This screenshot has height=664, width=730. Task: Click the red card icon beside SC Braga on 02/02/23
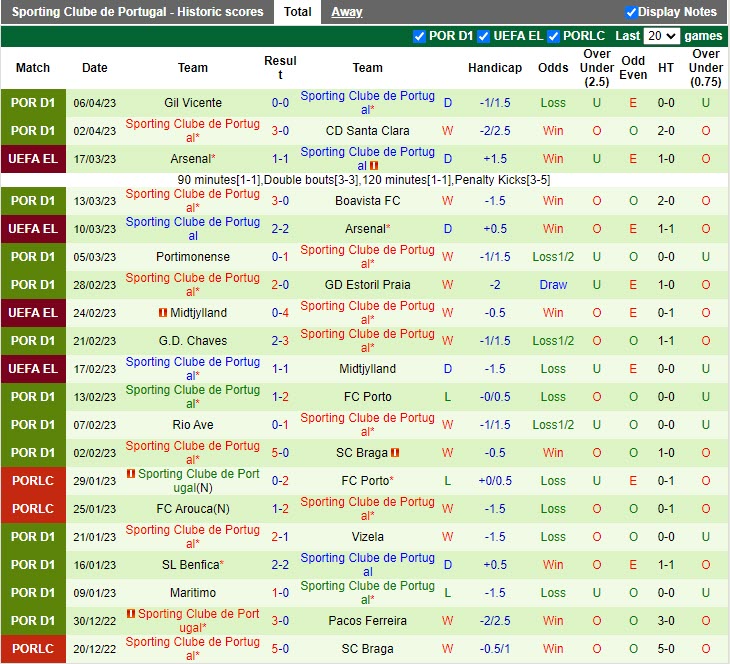(x=395, y=452)
